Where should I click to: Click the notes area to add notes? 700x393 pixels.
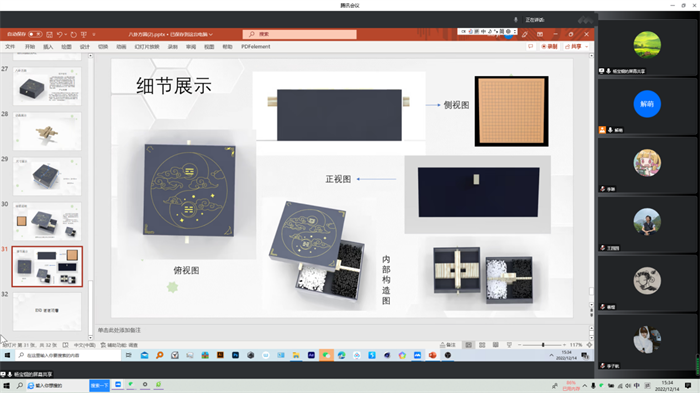click(119, 330)
